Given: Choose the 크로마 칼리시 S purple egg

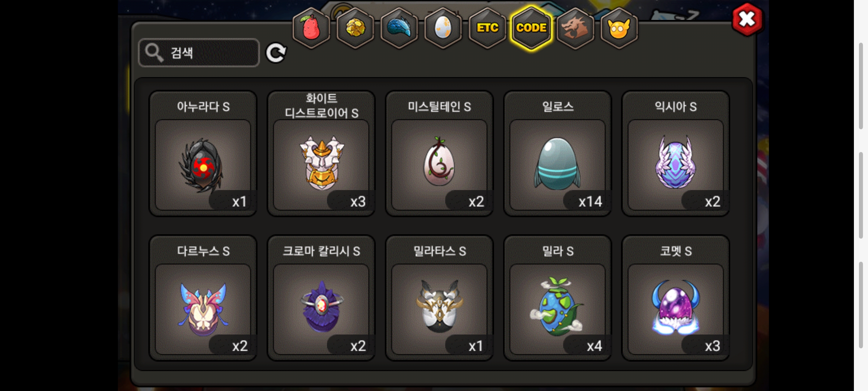Looking at the screenshot, I should coord(321,298).
